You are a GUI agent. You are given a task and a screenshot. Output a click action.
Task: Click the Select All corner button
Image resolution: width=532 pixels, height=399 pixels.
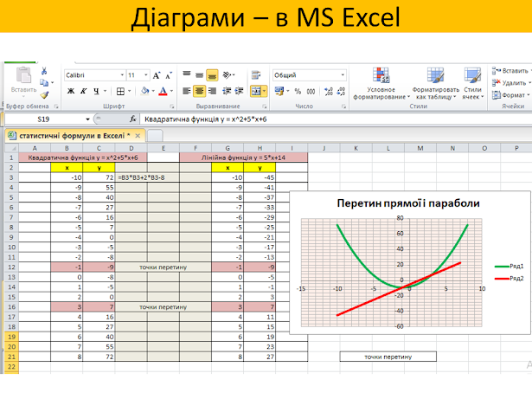pos(12,148)
